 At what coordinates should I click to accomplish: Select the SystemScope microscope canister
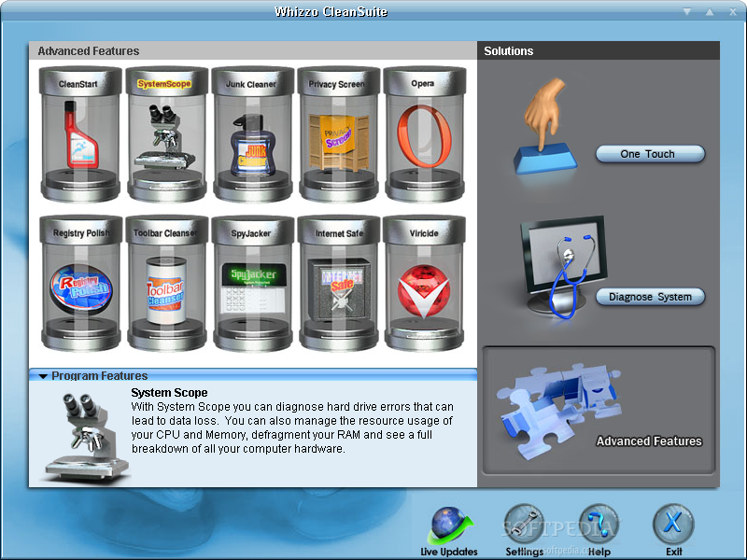pyautogui.click(x=167, y=134)
